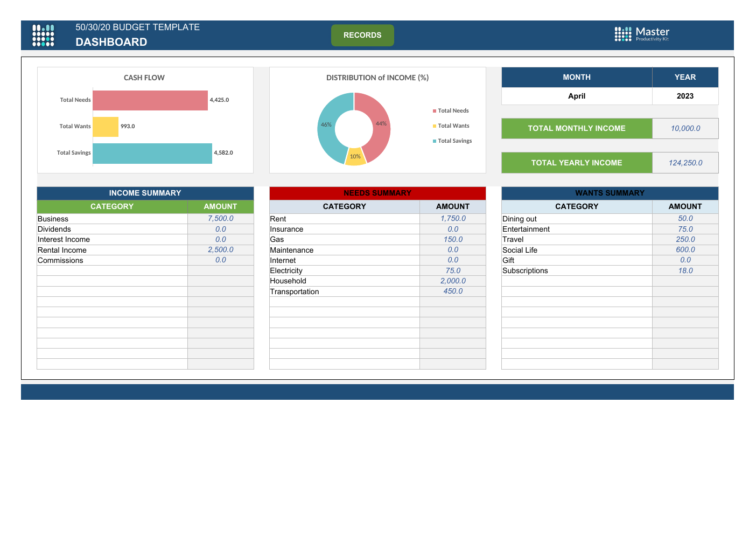
Task: Click the WANTS SUMMARY table header
Action: (x=610, y=193)
